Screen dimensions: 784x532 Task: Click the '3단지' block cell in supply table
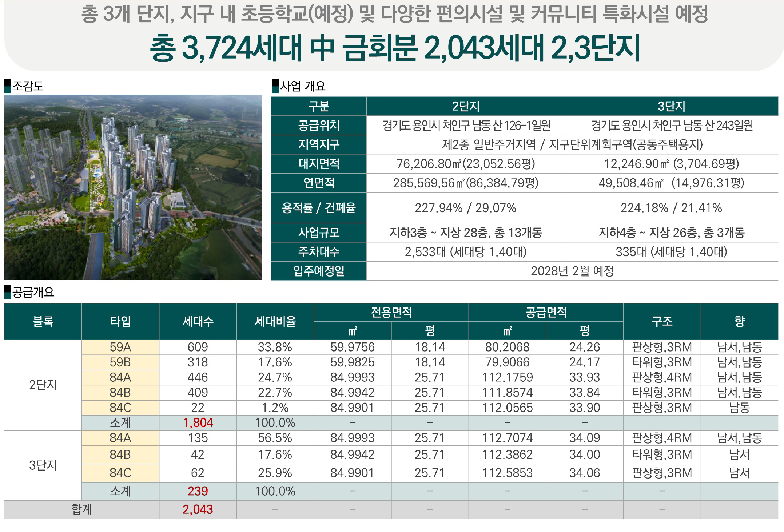(x=43, y=465)
